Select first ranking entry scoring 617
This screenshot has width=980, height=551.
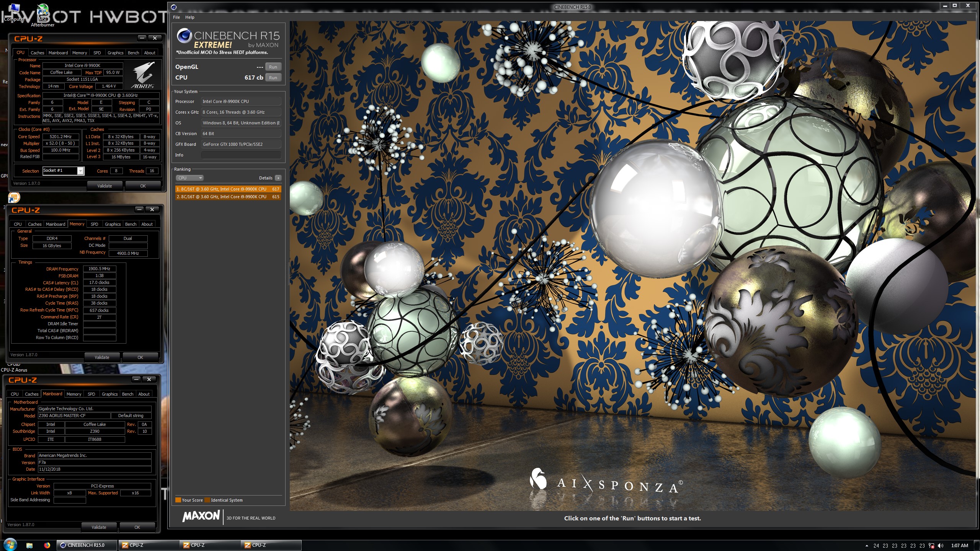(x=228, y=189)
